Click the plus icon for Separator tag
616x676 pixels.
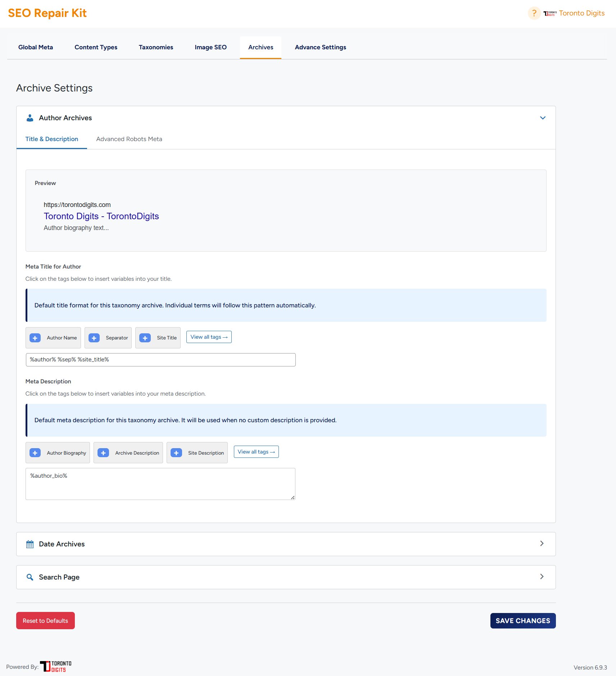94,338
